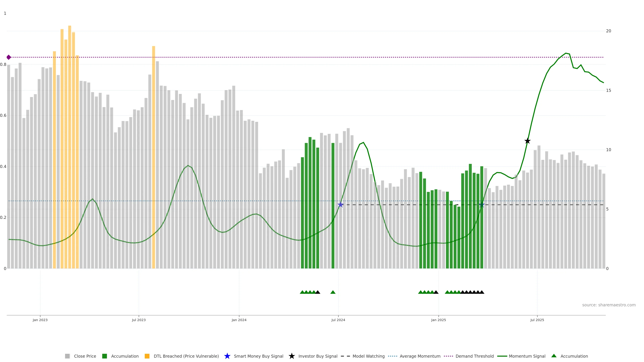This screenshot has width=644, height=362.
Task: Click the lone green accumulation triangle before Jul 2024
Action: (333, 292)
